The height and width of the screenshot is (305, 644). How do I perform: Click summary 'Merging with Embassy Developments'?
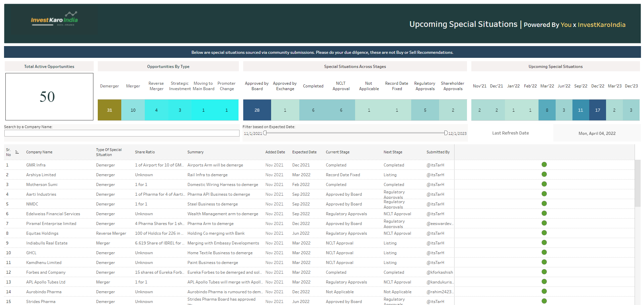223,243
